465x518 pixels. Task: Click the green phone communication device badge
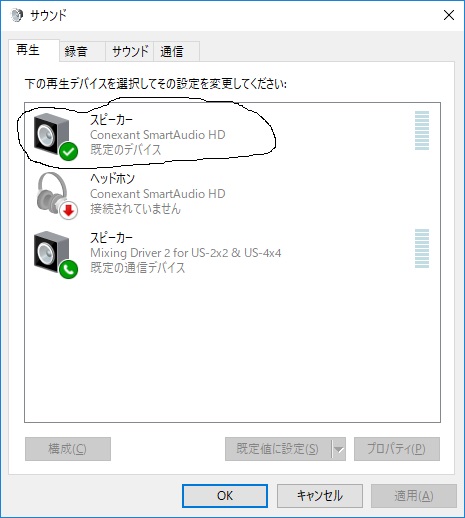[x=69, y=269]
